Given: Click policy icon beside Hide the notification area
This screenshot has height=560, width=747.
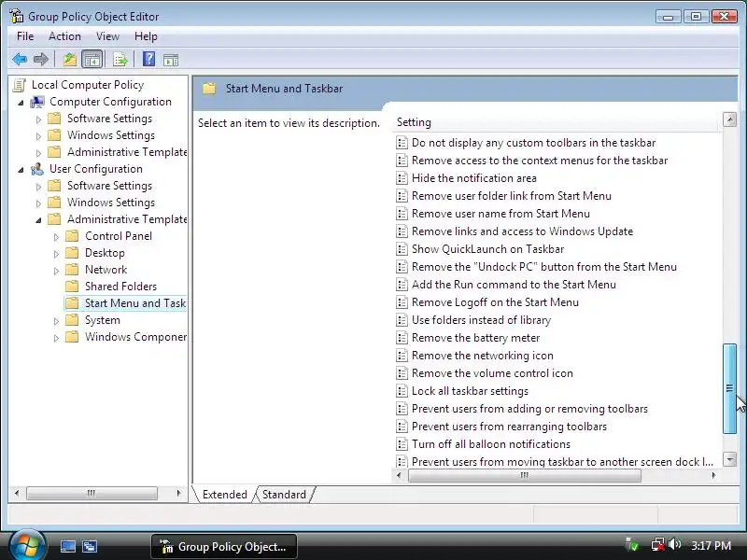Looking at the screenshot, I should coord(402,178).
